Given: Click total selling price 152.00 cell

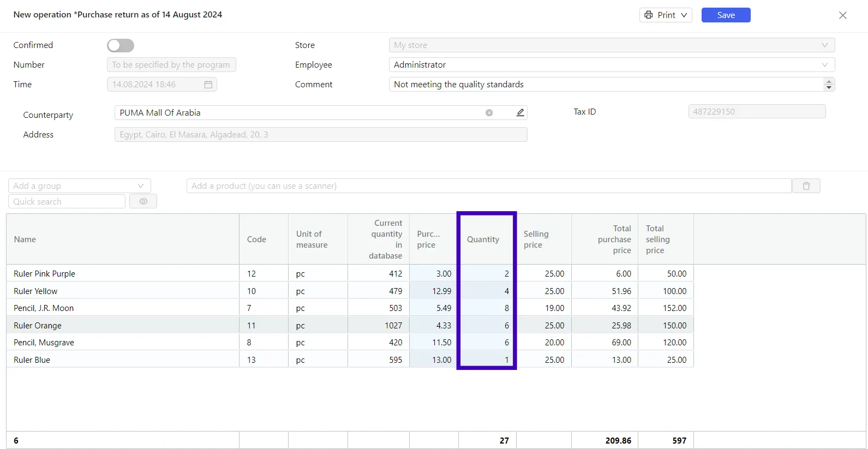Looking at the screenshot, I should point(666,308).
